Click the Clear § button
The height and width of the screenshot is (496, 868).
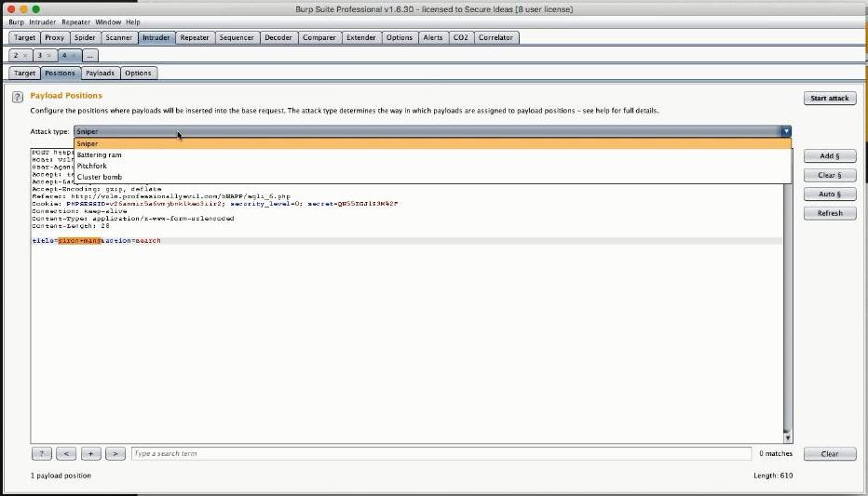click(x=829, y=175)
